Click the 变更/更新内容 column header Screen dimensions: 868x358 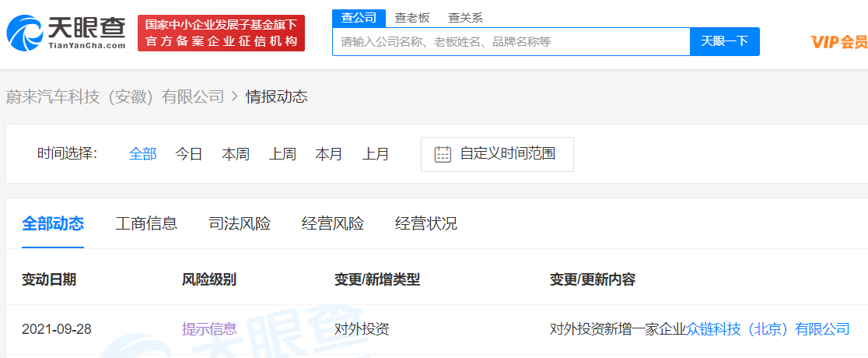click(593, 280)
